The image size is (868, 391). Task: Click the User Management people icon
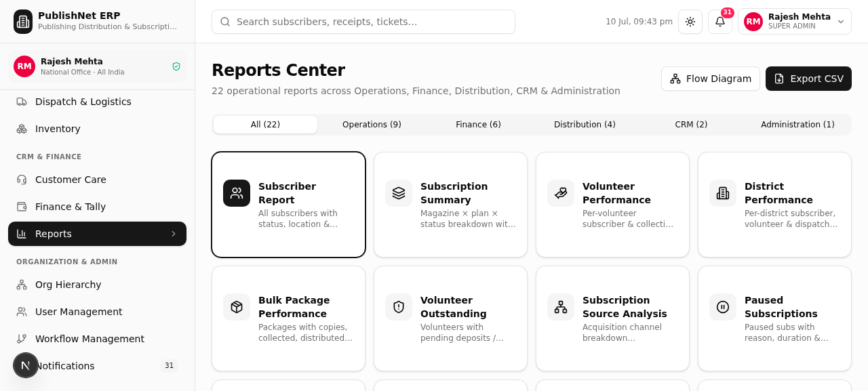[x=22, y=312]
